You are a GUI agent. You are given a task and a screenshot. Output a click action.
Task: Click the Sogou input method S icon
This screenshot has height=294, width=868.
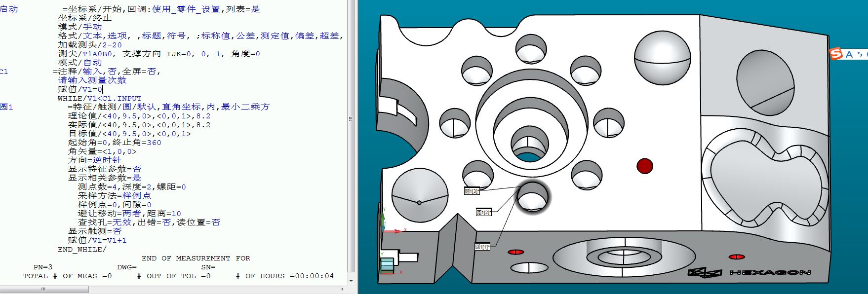point(836,54)
